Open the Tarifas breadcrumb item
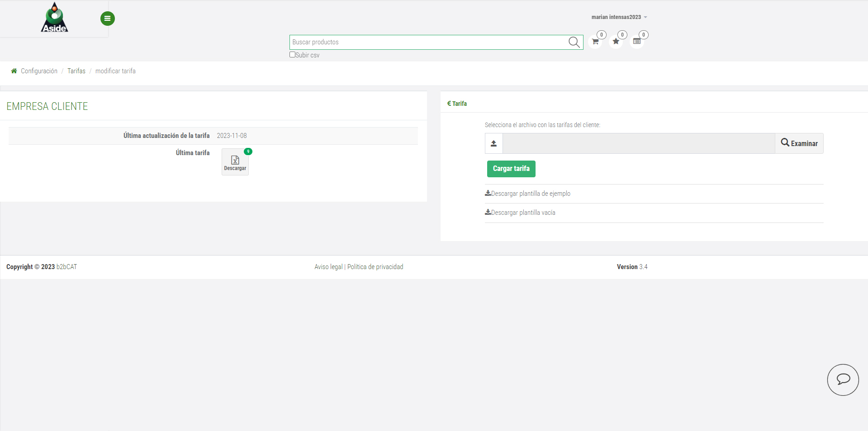Viewport: 868px width, 431px height. [76, 71]
